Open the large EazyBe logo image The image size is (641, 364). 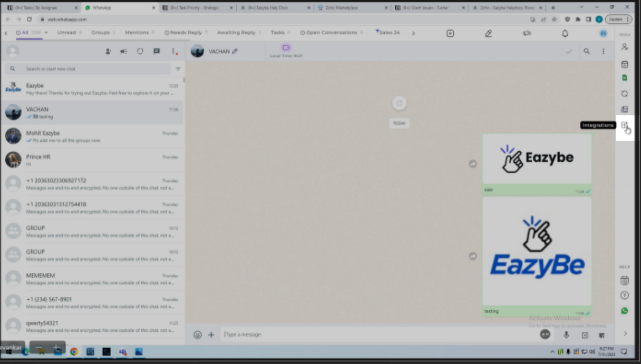point(537,251)
